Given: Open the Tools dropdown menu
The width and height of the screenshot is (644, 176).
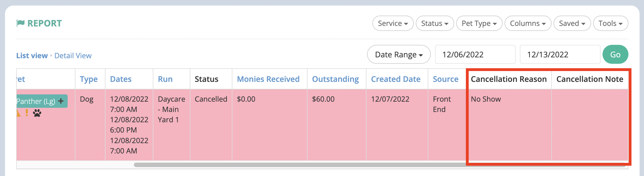Looking at the screenshot, I should (x=611, y=23).
